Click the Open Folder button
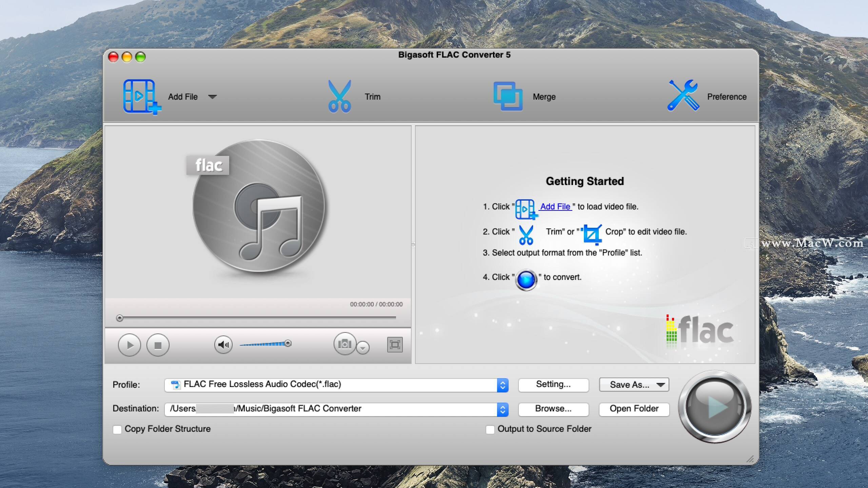 (634, 409)
